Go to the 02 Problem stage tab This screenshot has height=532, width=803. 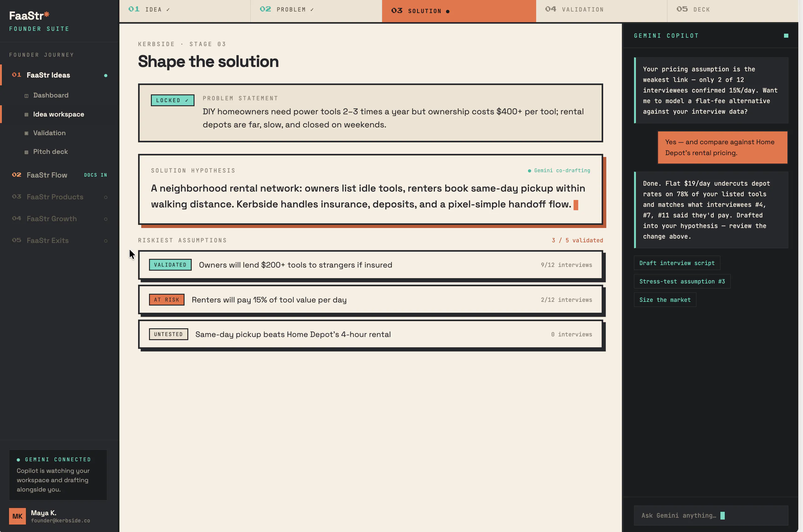click(x=316, y=10)
